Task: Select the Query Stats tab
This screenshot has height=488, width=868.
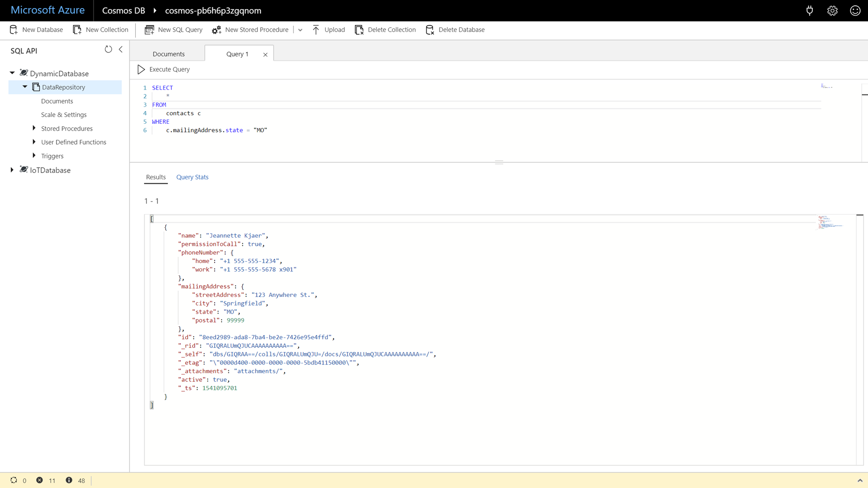Action: tap(193, 177)
